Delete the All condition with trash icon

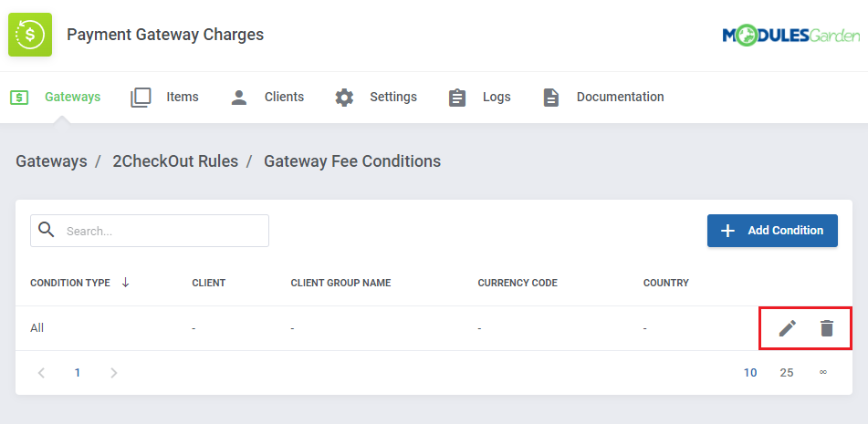827,328
